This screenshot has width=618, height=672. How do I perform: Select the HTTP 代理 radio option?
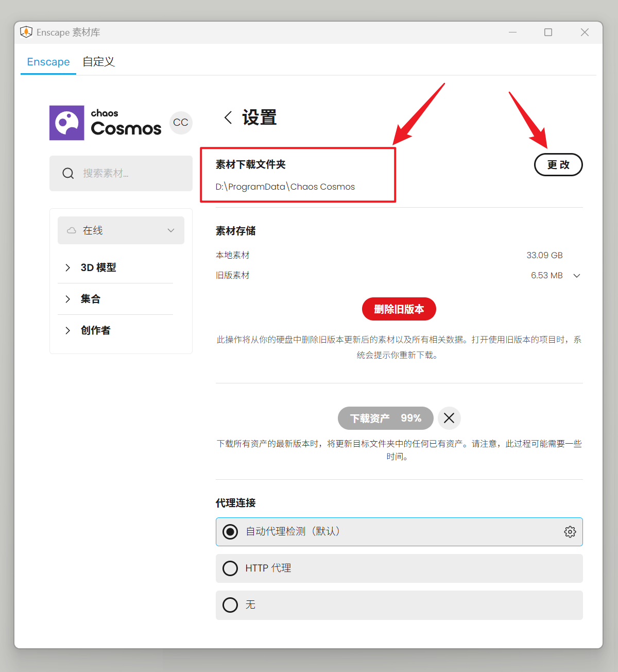tap(230, 568)
